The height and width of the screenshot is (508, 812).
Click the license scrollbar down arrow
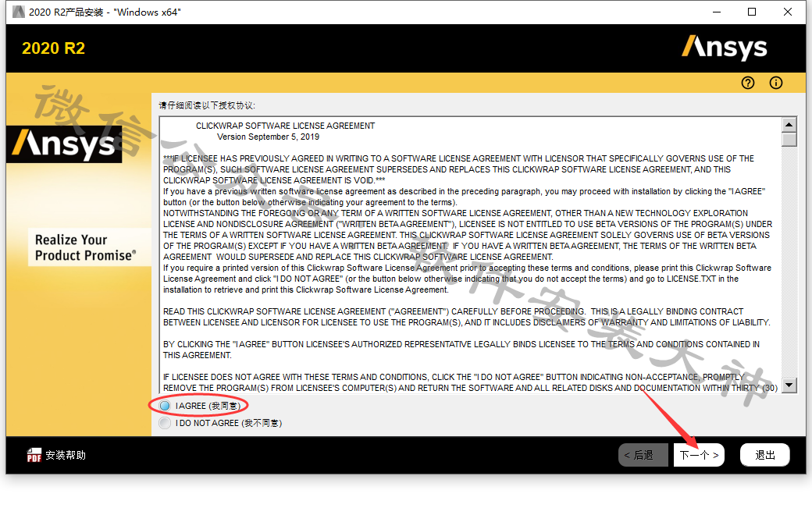789,385
